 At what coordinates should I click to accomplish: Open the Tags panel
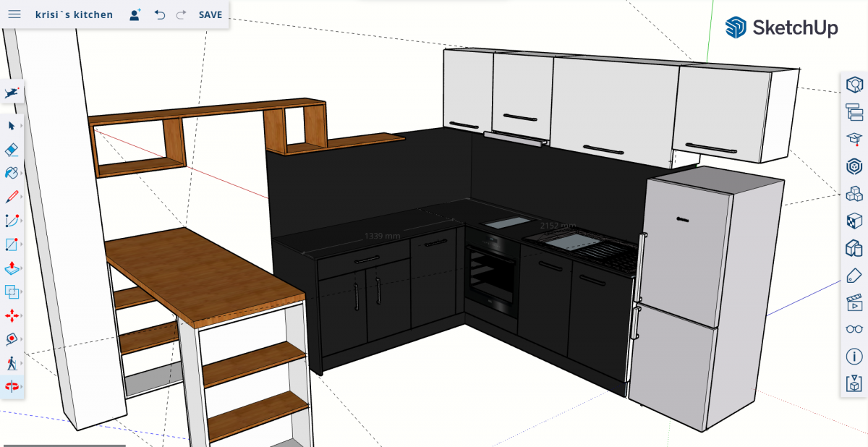(x=854, y=275)
